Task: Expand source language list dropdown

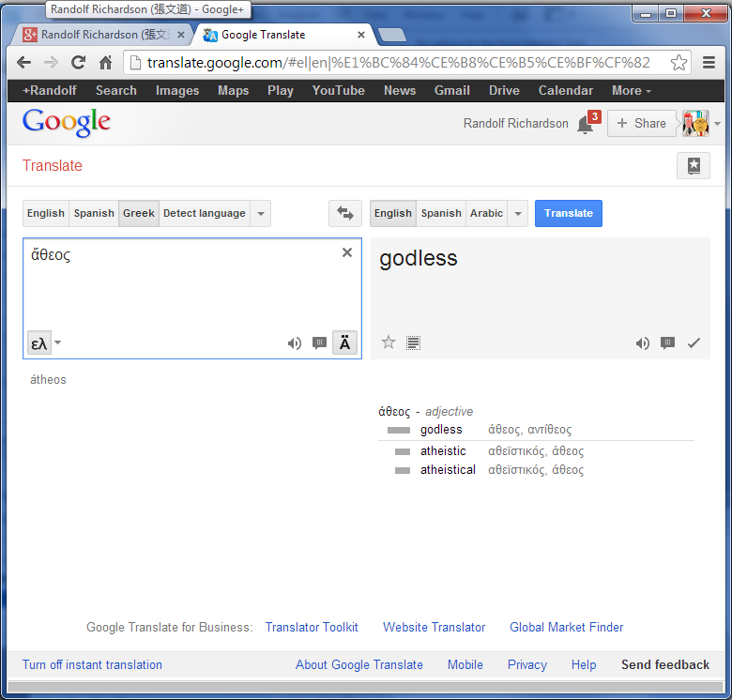Action: tap(261, 213)
